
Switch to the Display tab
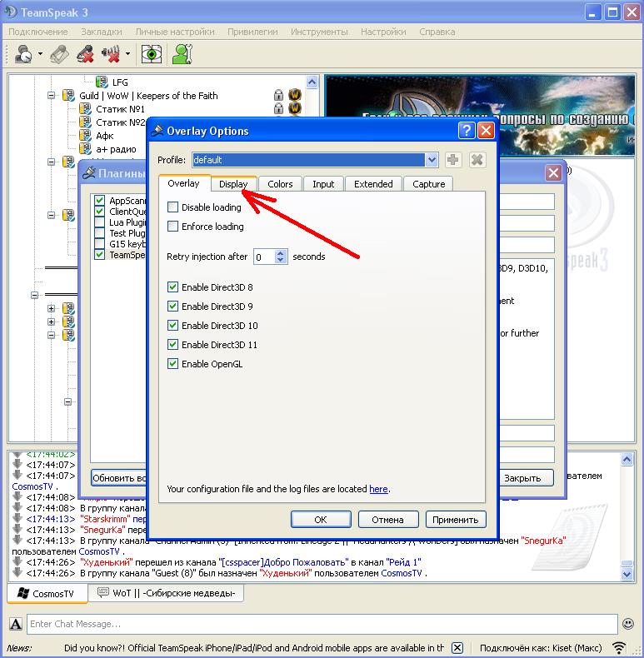tap(233, 184)
